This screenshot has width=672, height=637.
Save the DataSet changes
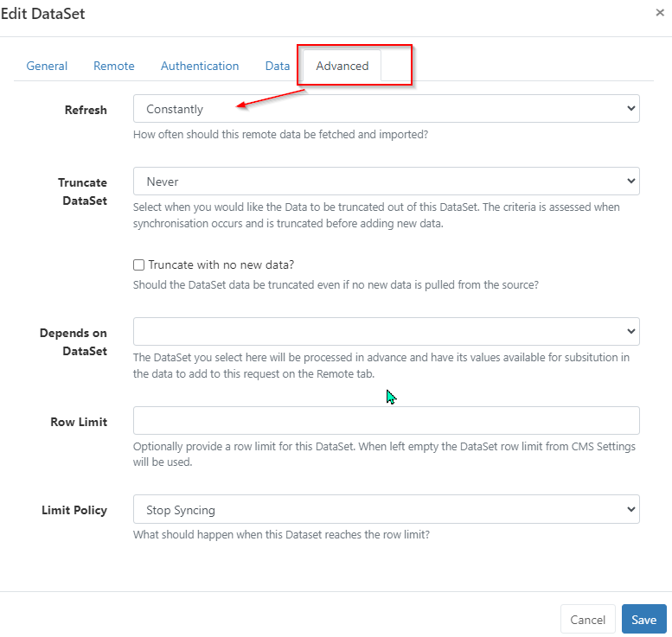coord(643,620)
